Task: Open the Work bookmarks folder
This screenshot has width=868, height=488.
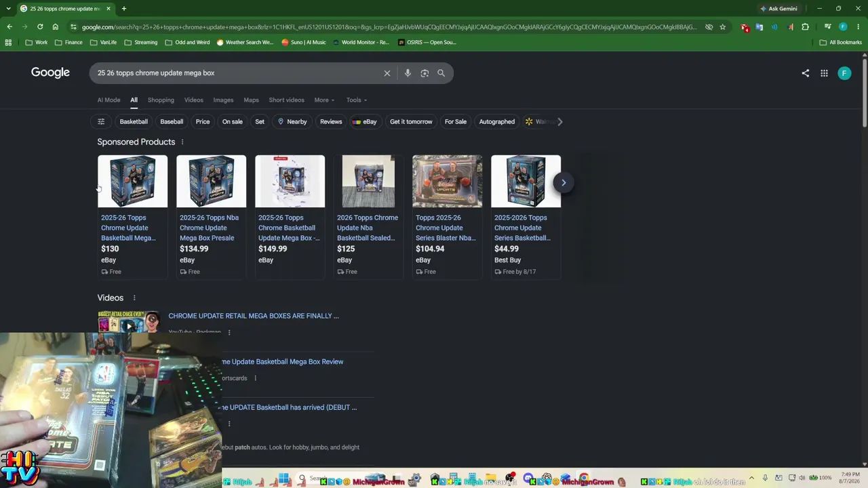Action: click(36, 42)
